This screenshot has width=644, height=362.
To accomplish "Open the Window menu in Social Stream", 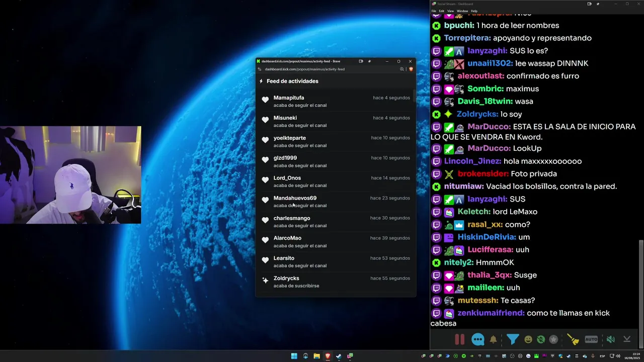I will click(462, 11).
